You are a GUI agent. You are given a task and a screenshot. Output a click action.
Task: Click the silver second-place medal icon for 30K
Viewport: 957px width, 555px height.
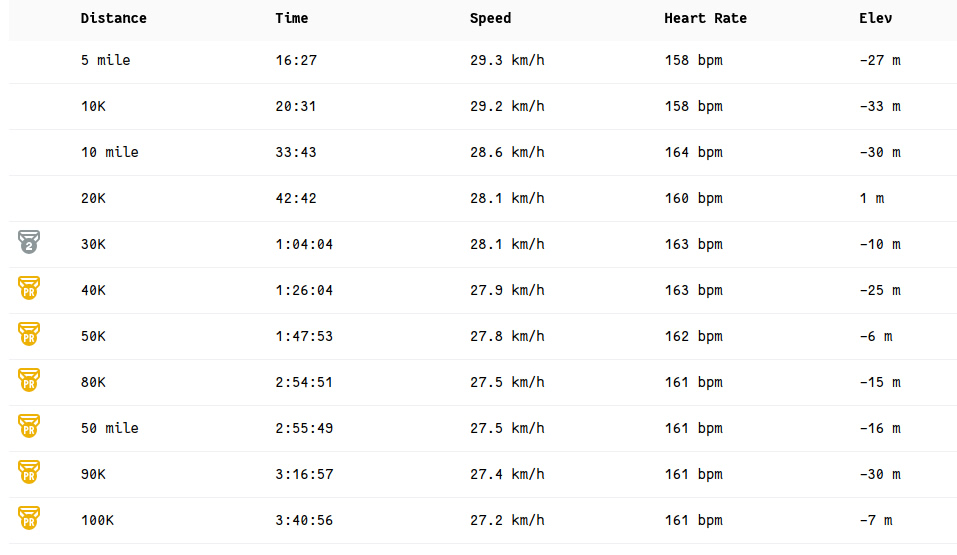29,242
